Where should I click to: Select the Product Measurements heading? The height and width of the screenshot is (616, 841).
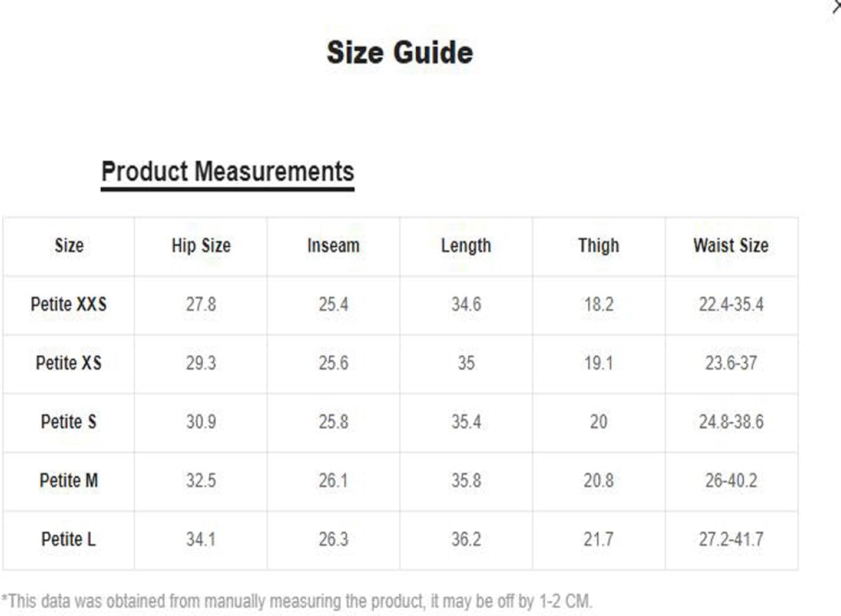(227, 172)
